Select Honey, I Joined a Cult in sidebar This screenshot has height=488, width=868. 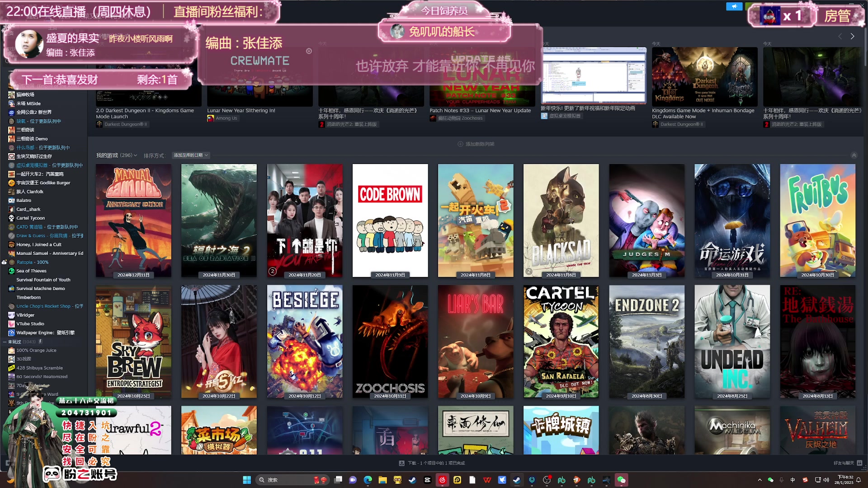coord(38,245)
